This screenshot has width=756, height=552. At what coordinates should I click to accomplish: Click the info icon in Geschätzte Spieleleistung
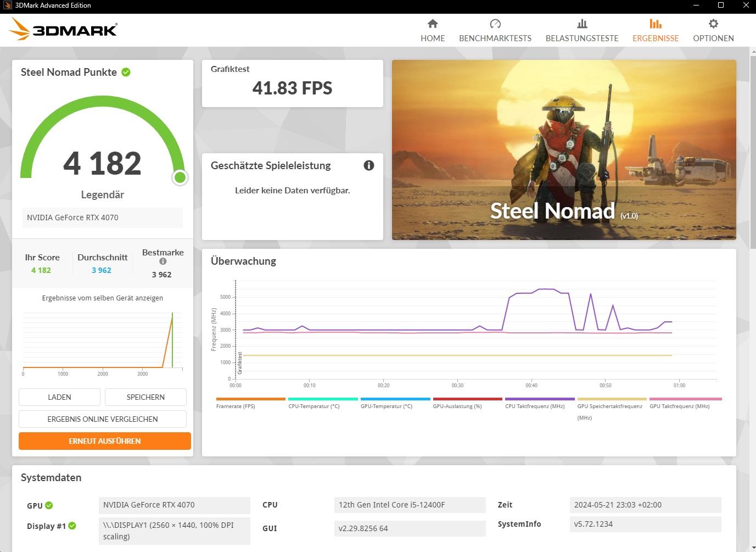coord(369,165)
